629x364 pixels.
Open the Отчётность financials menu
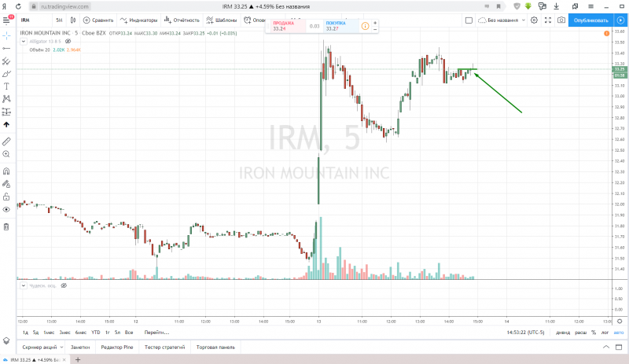point(182,20)
